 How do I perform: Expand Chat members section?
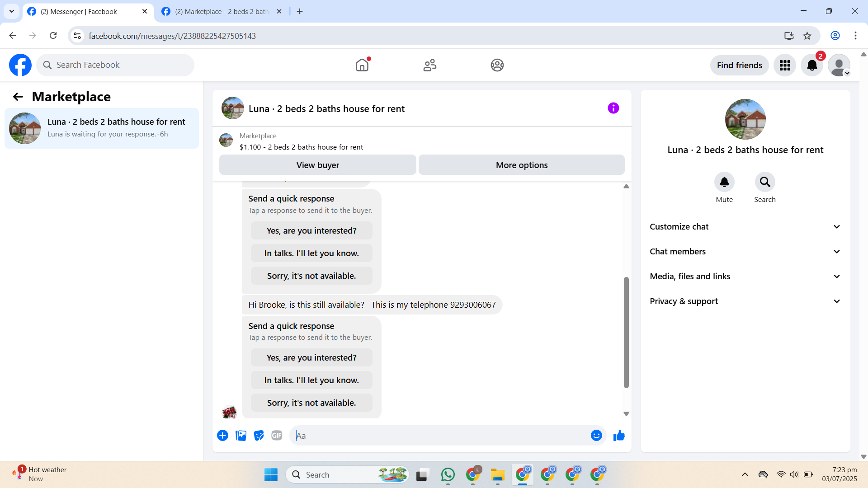point(745,252)
